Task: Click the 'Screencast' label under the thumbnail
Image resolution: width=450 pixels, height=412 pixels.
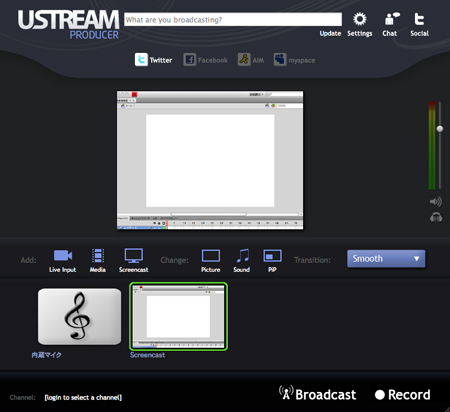Action: 147,355
